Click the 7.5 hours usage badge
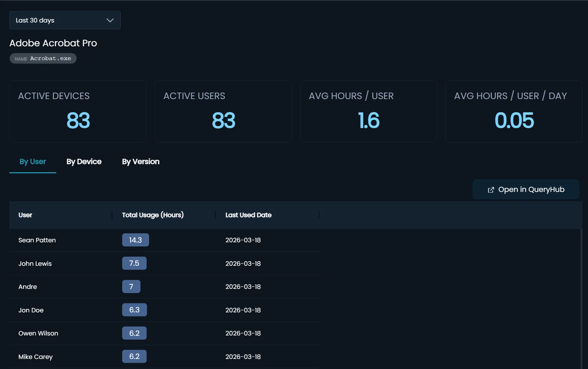 pos(134,263)
